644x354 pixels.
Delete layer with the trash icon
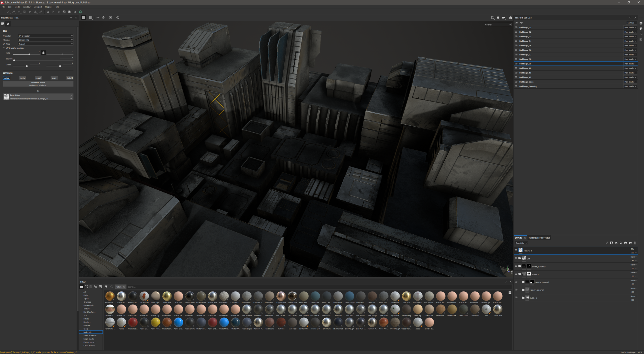point(635,243)
